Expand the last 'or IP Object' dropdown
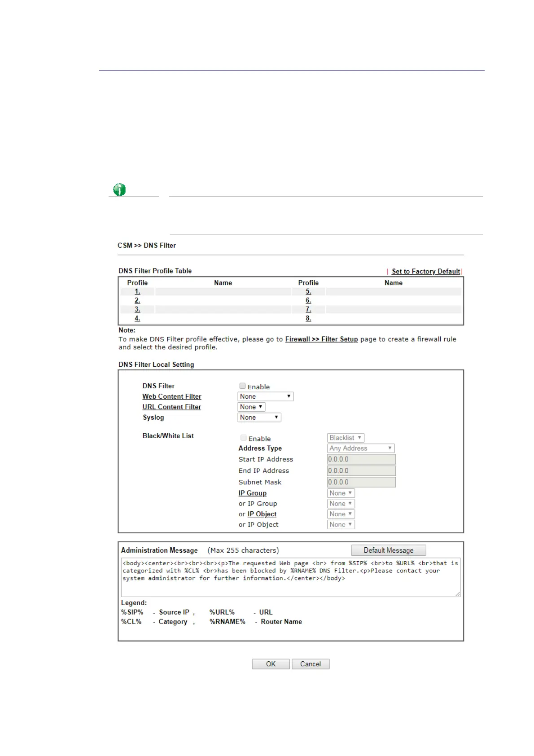 (x=341, y=524)
